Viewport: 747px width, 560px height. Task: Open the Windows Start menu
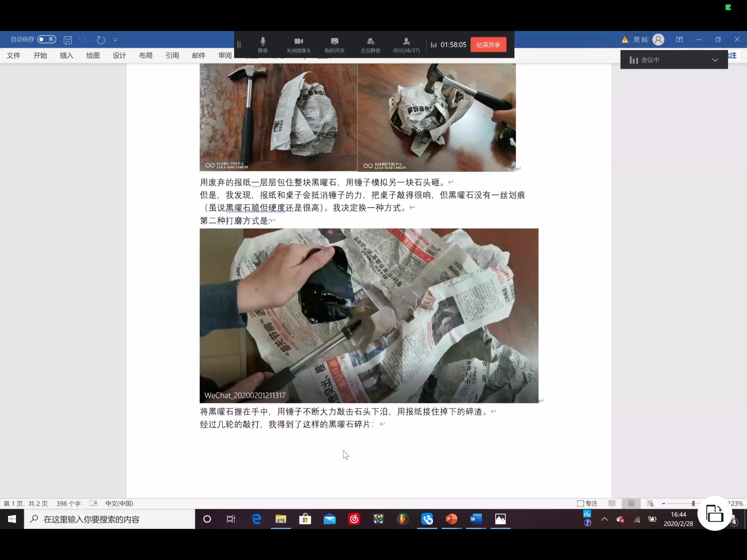(x=12, y=519)
